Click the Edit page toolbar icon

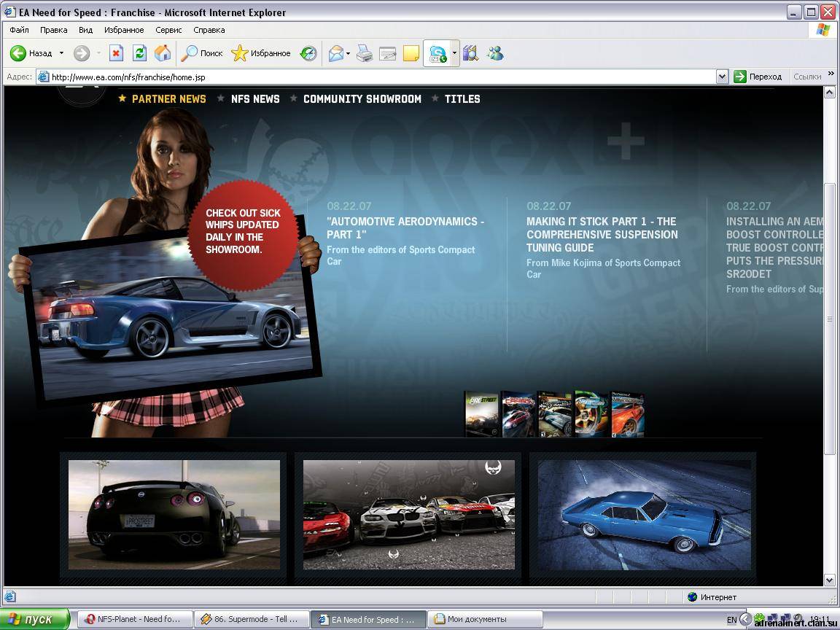click(x=387, y=53)
